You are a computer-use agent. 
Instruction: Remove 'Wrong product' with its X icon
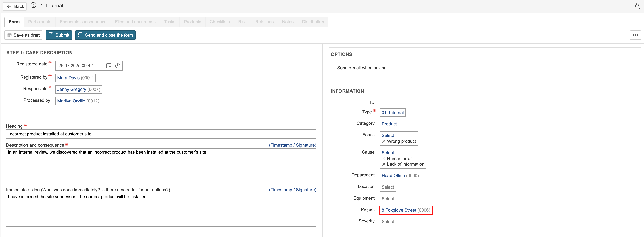(x=384, y=141)
